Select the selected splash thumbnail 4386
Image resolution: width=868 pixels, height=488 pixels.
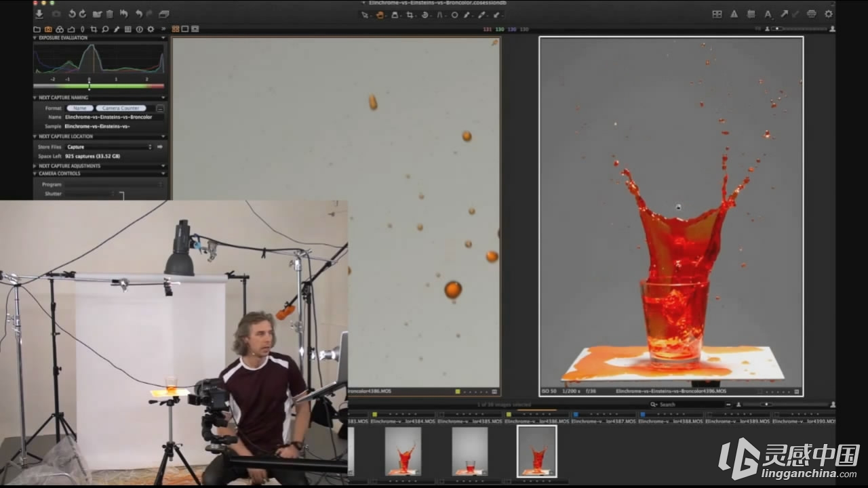(x=536, y=451)
